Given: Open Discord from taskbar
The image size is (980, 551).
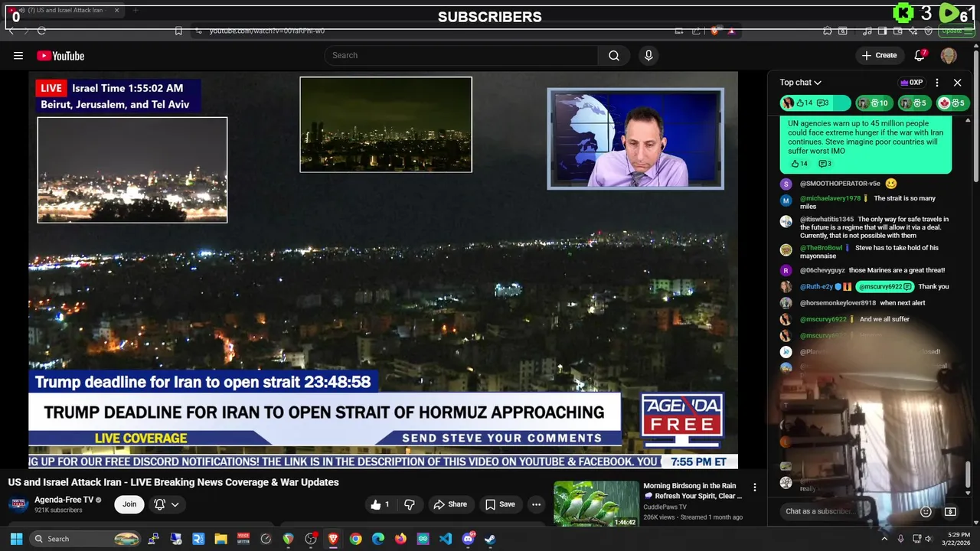Looking at the screenshot, I should point(468,539).
